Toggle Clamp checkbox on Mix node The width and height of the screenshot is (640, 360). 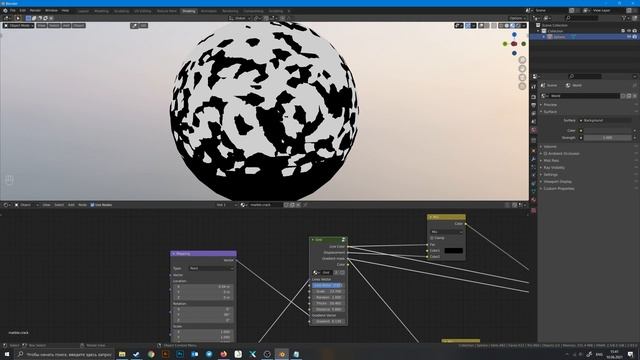point(432,238)
